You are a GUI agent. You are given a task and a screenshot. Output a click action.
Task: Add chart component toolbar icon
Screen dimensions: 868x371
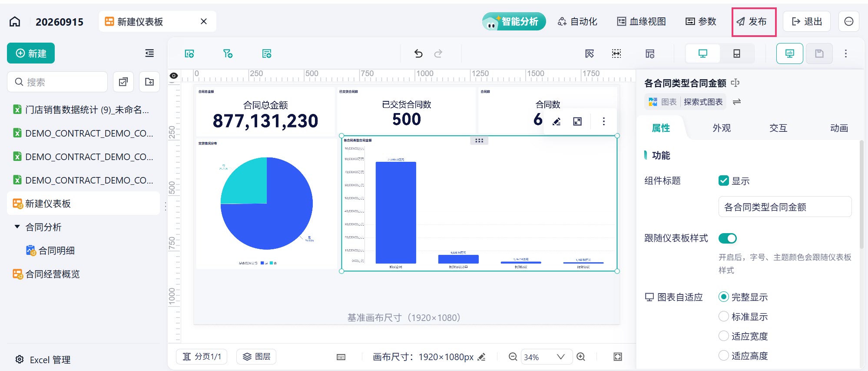tap(189, 53)
